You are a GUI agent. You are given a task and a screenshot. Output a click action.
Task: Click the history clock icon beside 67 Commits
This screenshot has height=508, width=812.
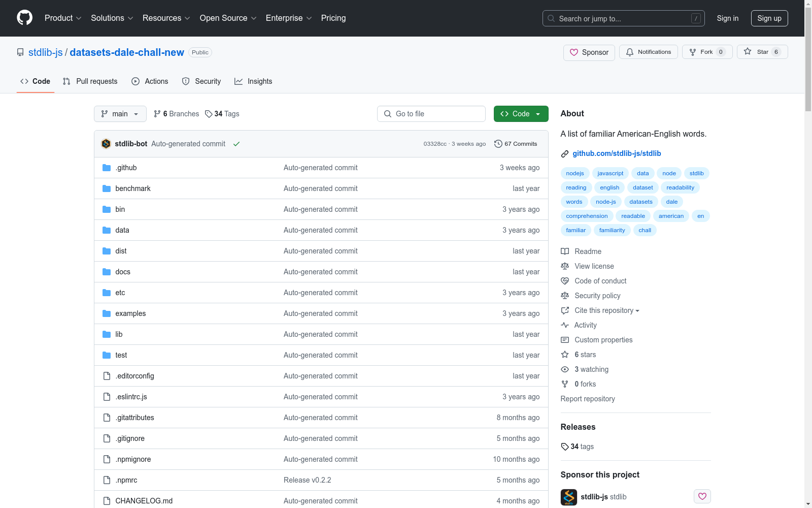pyautogui.click(x=498, y=144)
